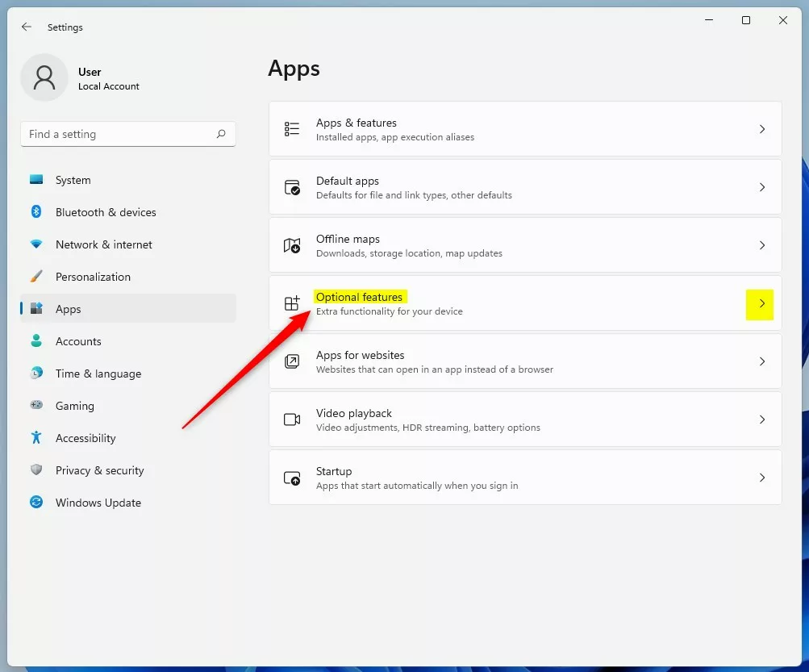This screenshot has height=672, width=809.
Task: Click the Video playback camera icon
Action: [x=292, y=419]
